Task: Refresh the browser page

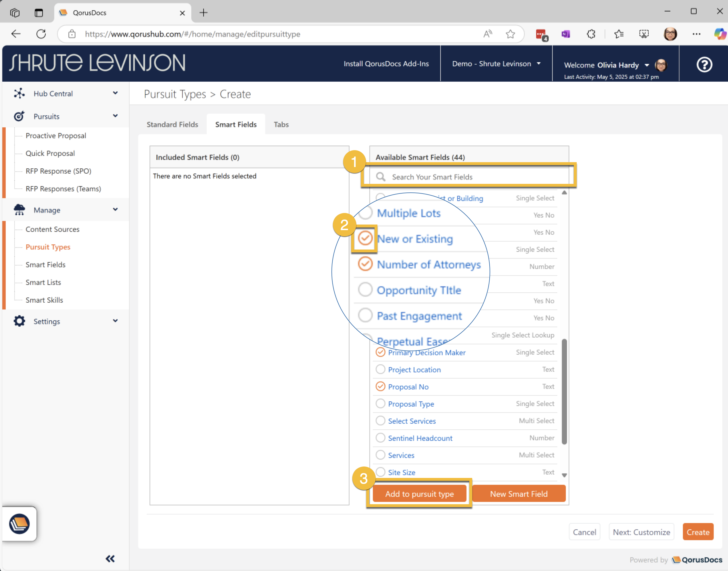Action: pos(41,34)
